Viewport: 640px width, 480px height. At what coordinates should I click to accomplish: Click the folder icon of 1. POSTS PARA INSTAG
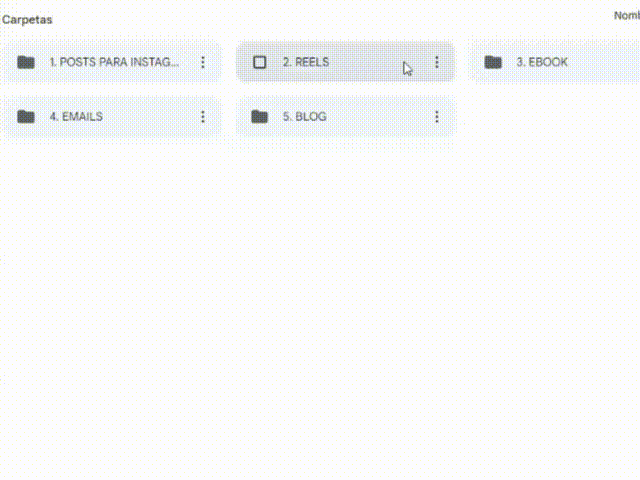point(26,62)
